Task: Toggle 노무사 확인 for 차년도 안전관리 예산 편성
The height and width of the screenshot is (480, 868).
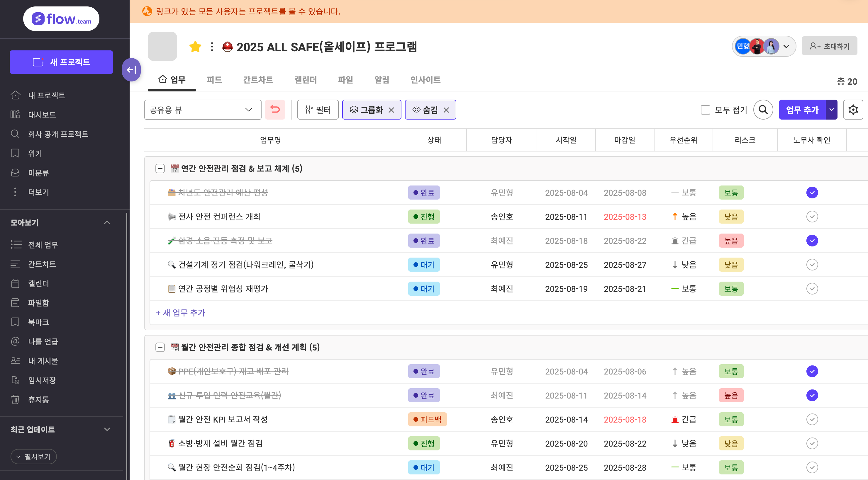Action: [x=812, y=193]
